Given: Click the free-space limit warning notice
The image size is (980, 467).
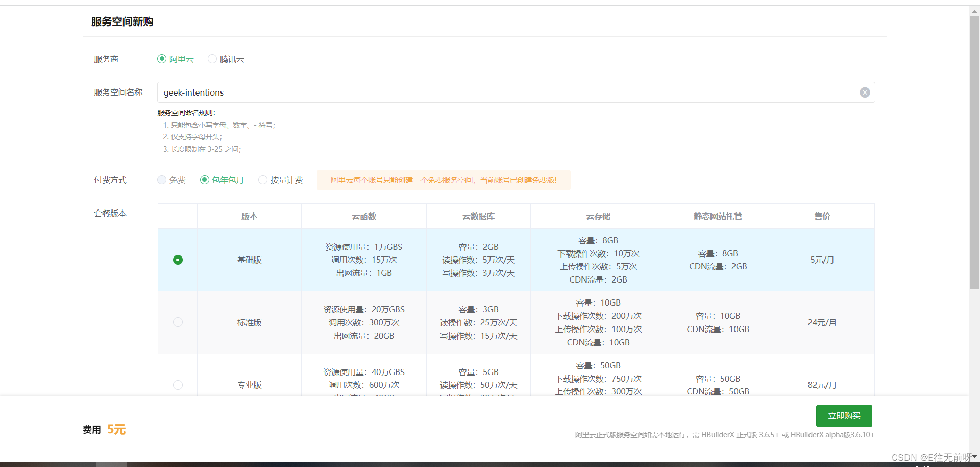Looking at the screenshot, I should pos(444,180).
